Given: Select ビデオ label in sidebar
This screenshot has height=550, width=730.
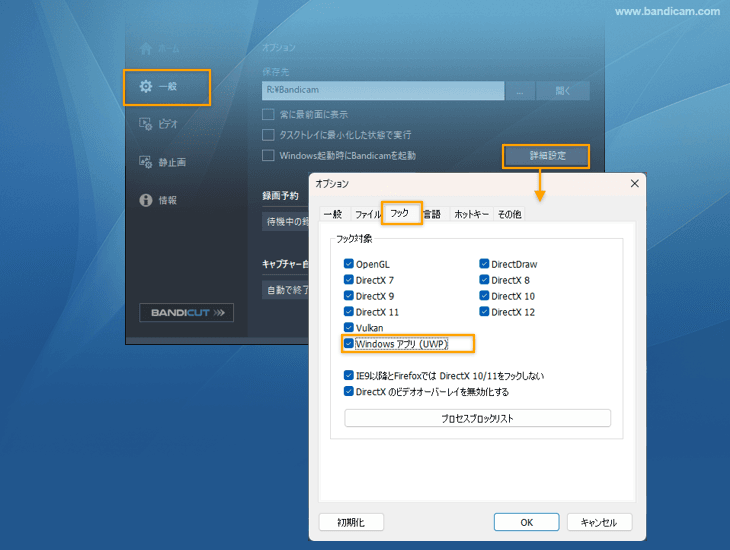Looking at the screenshot, I should click(168, 124).
